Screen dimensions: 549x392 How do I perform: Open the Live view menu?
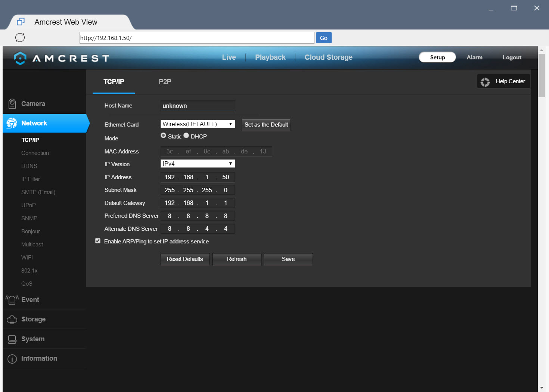[x=229, y=57]
